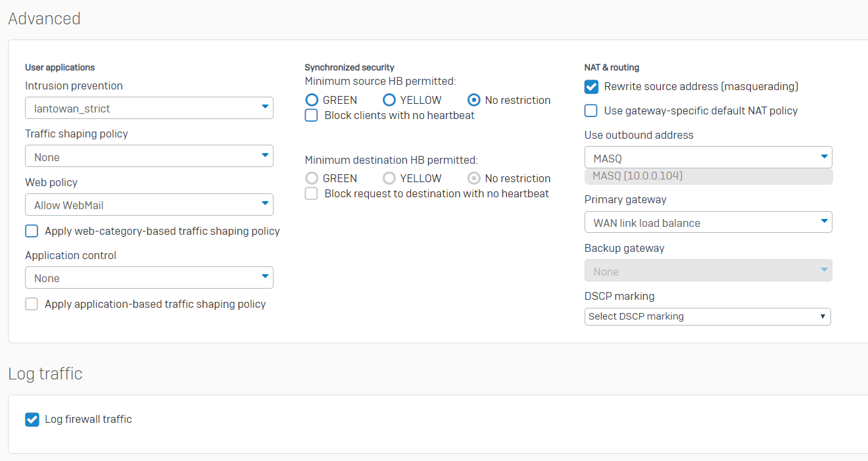Enable Use gateway-specific default NAT policy
Viewport: 868px width, 461px height.
coord(591,110)
